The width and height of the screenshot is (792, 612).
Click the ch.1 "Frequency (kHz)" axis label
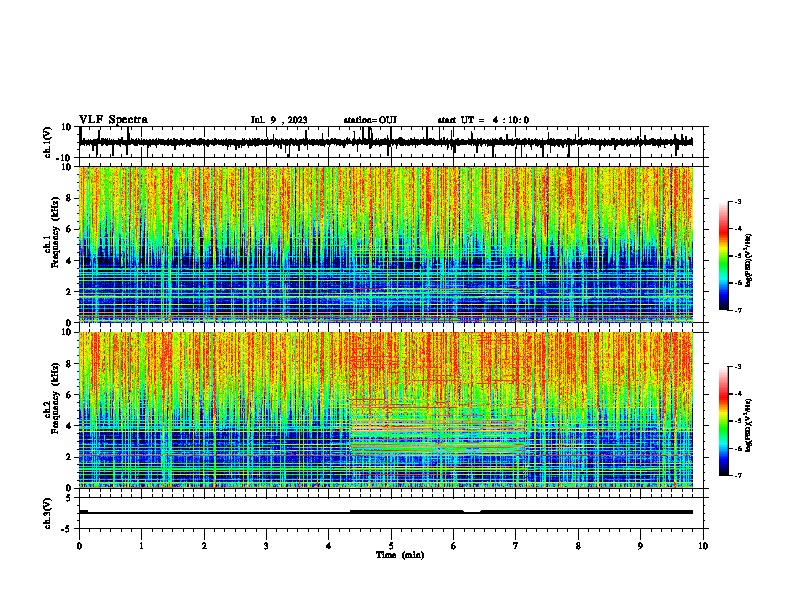55,233
